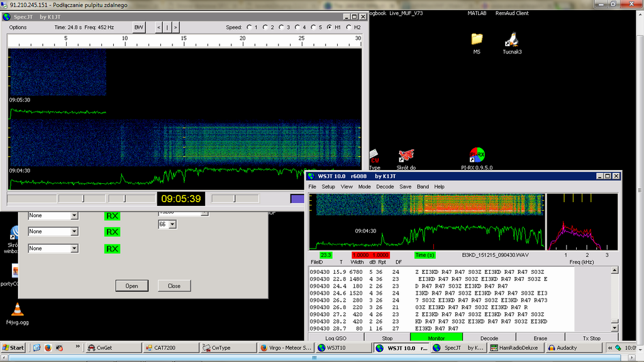
Task: Click the Close button in dialog
Action: (x=174, y=286)
